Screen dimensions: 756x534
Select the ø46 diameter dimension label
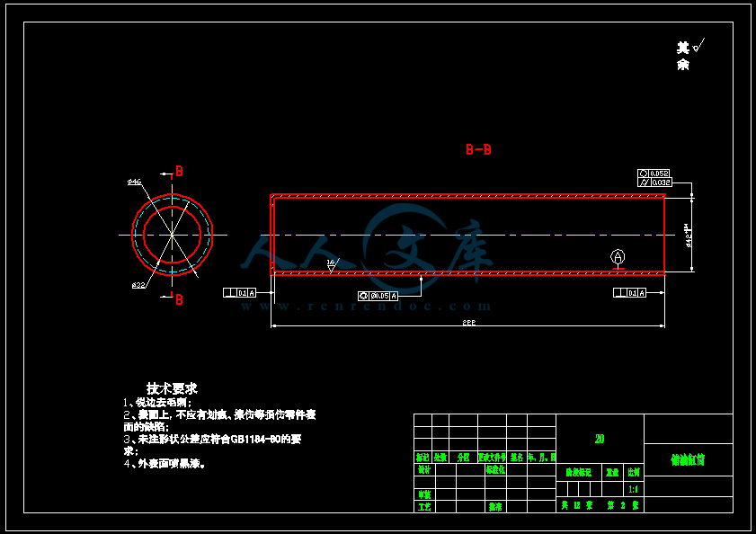[134, 182]
